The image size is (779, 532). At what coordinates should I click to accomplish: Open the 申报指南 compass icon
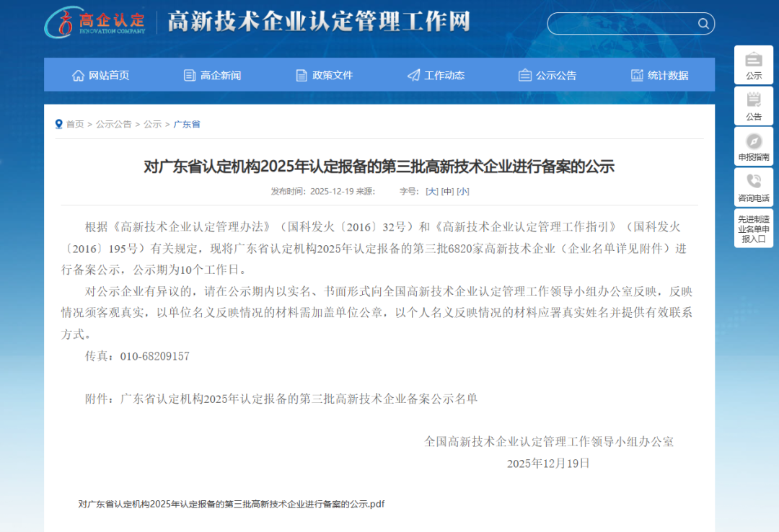pyautogui.click(x=753, y=141)
